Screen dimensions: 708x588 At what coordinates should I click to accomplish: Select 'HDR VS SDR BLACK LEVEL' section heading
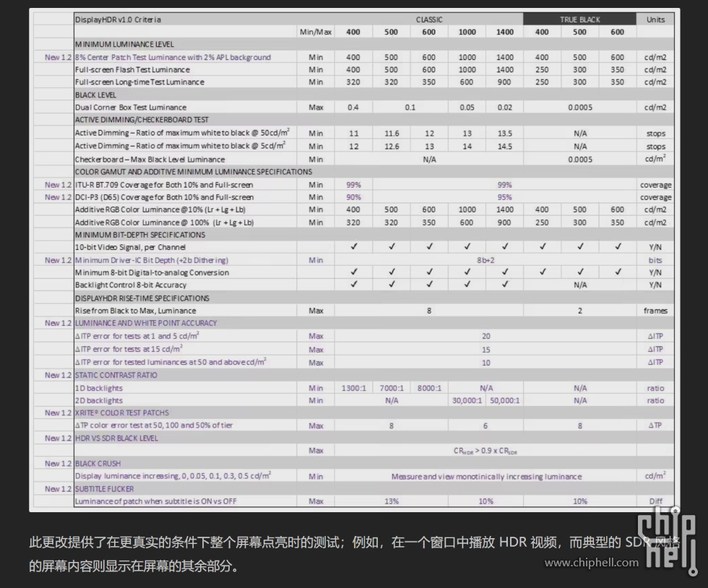tap(116, 438)
